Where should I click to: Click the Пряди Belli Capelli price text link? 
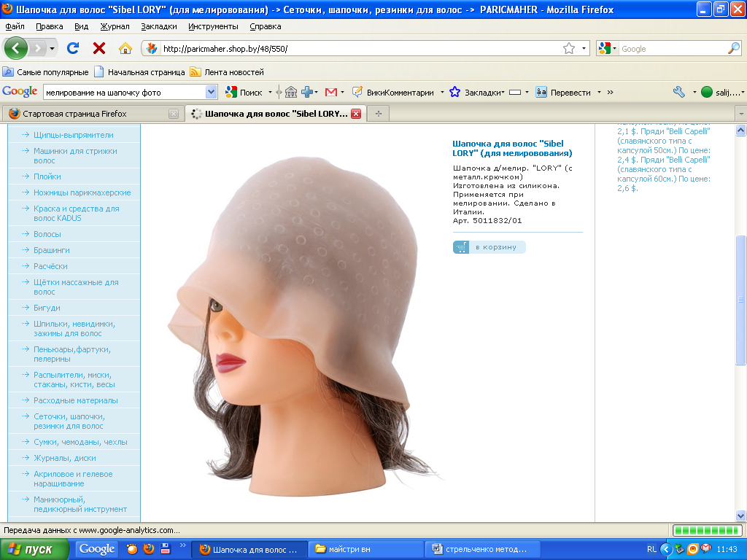[x=664, y=155]
